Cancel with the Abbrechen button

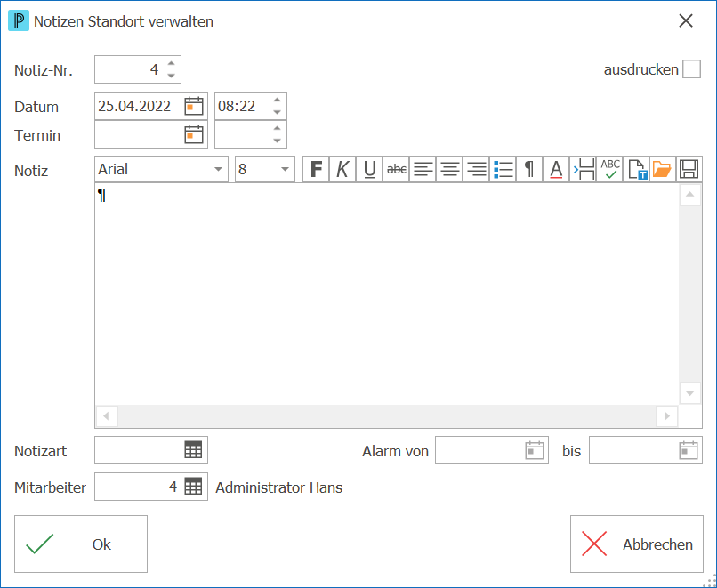coord(637,544)
